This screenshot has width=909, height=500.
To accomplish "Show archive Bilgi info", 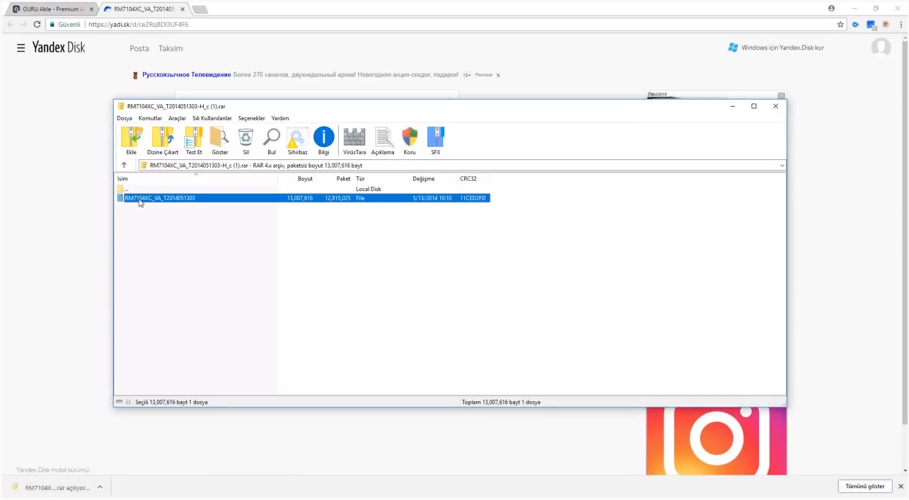I will click(x=323, y=141).
